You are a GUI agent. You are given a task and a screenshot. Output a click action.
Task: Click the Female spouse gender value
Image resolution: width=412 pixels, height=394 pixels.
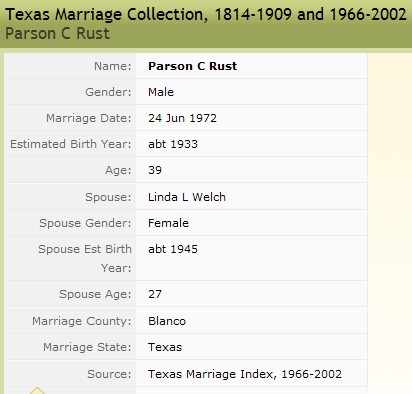[x=168, y=223]
